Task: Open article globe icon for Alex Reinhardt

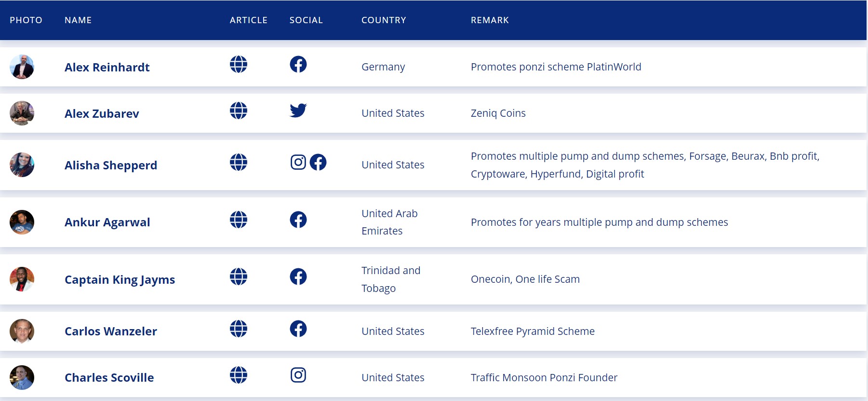Action: 239,64
